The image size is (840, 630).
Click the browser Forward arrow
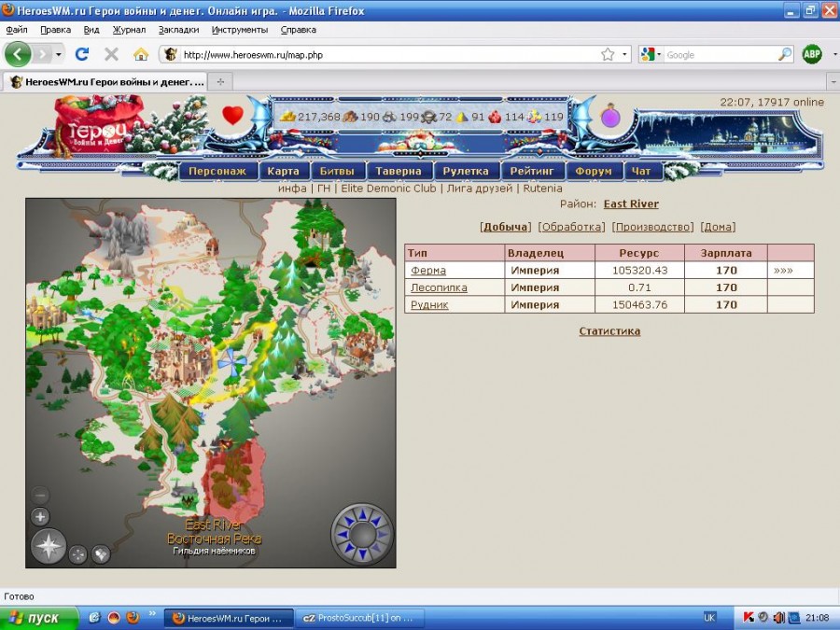point(43,54)
